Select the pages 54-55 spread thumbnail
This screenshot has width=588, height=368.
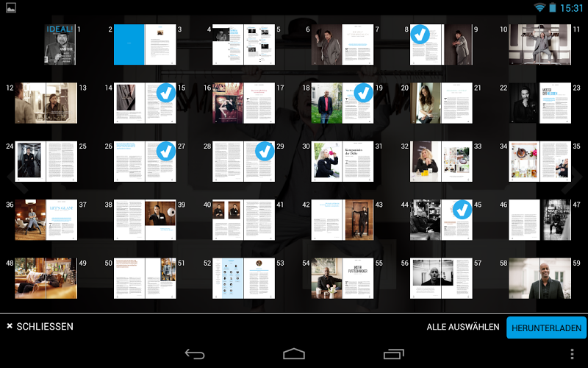click(343, 278)
